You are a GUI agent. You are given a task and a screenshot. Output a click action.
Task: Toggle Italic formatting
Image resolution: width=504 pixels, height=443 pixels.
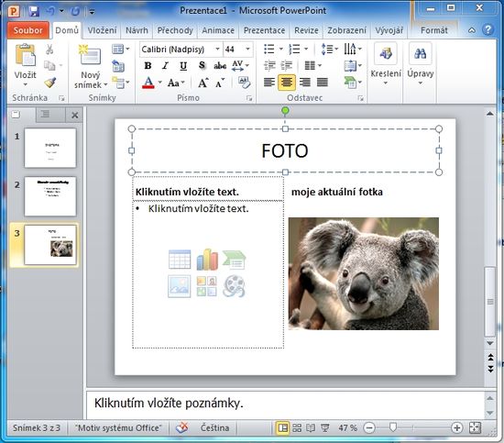[165, 66]
